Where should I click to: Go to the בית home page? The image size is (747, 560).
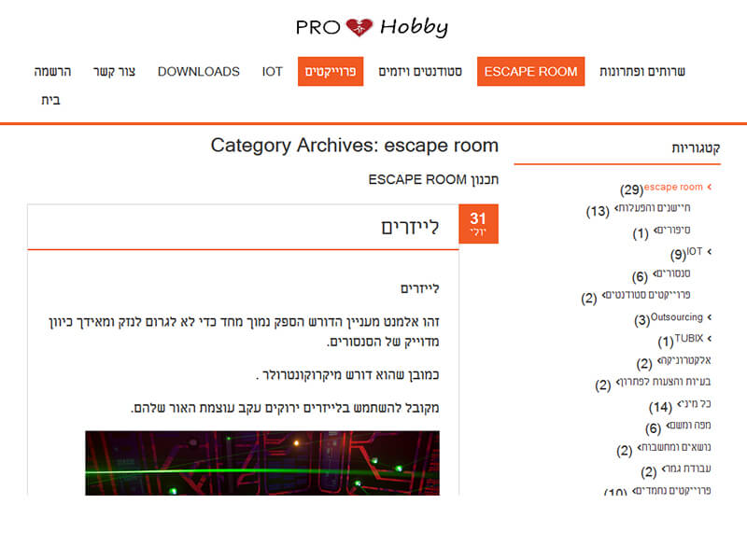tap(50, 100)
